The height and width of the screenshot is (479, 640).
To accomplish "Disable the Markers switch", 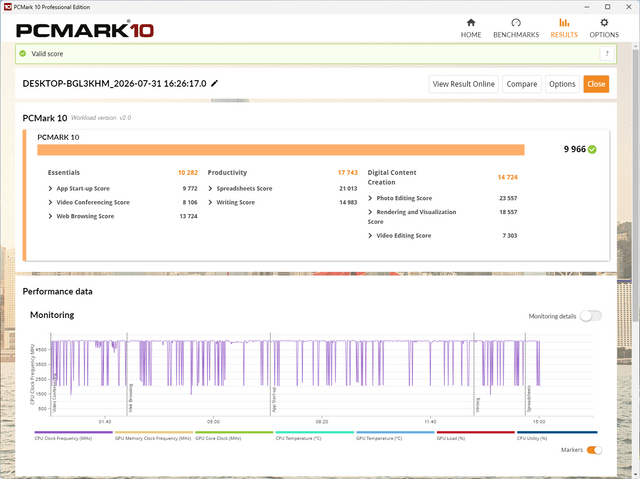I will pyautogui.click(x=594, y=450).
